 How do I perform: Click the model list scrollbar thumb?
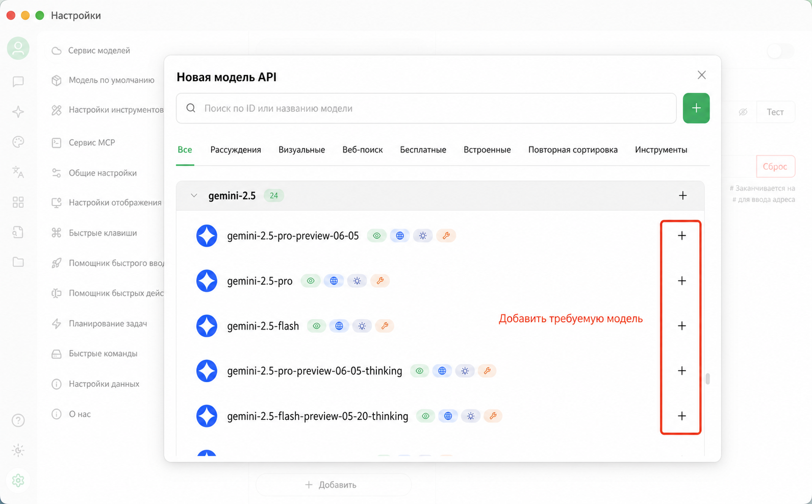(707, 379)
